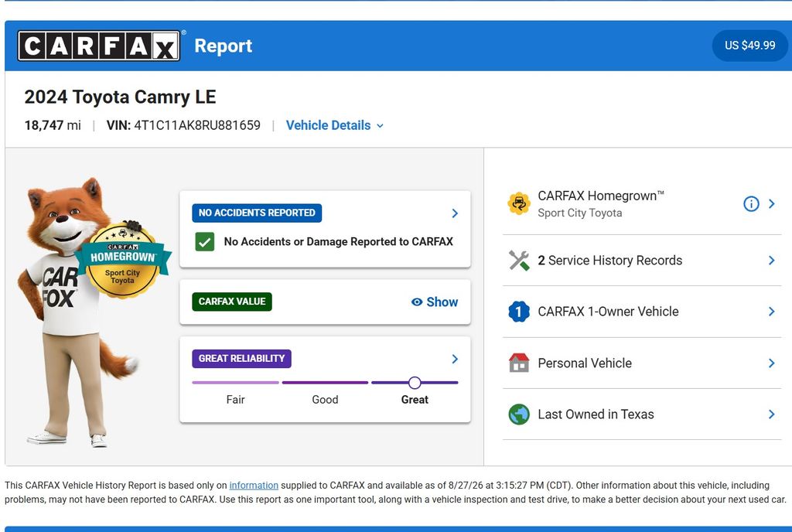Screen dimensions: 792x532
Task: Expand CARFAX Homegrown row chevron
Action: point(772,203)
